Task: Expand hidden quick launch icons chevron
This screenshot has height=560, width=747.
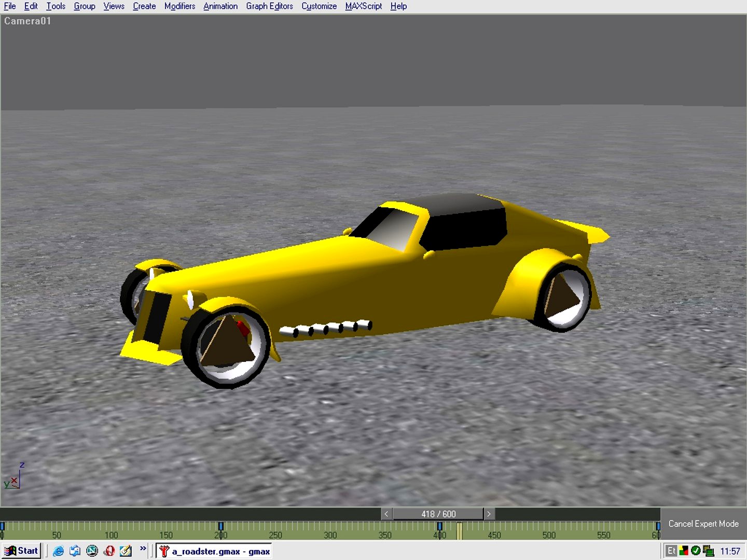Action: pyautogui.click(x=143, y=549)
